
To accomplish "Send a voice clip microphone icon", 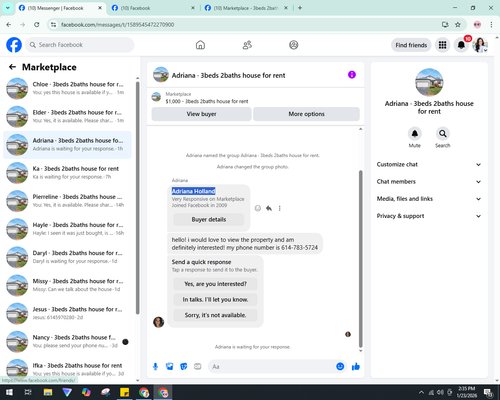I will [155, 367].
